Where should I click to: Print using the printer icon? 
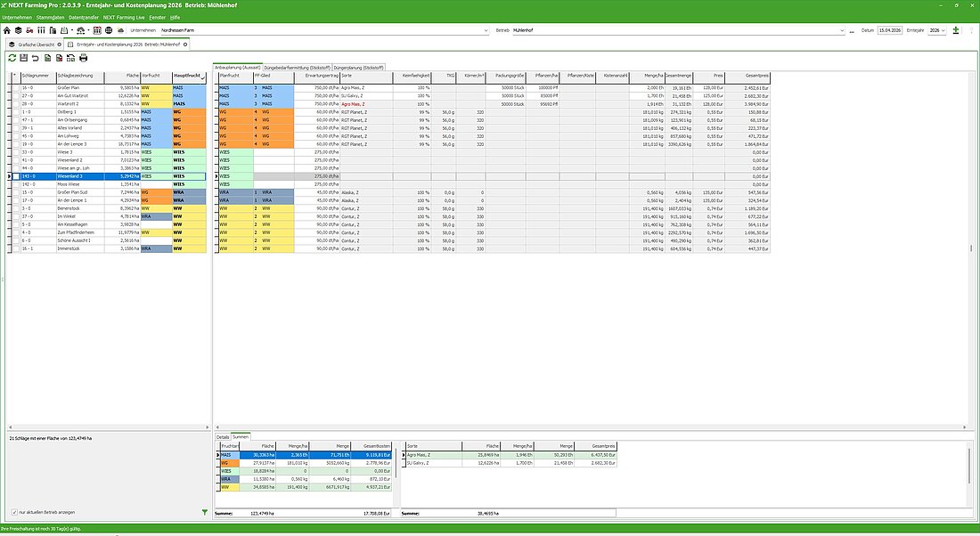83,58
